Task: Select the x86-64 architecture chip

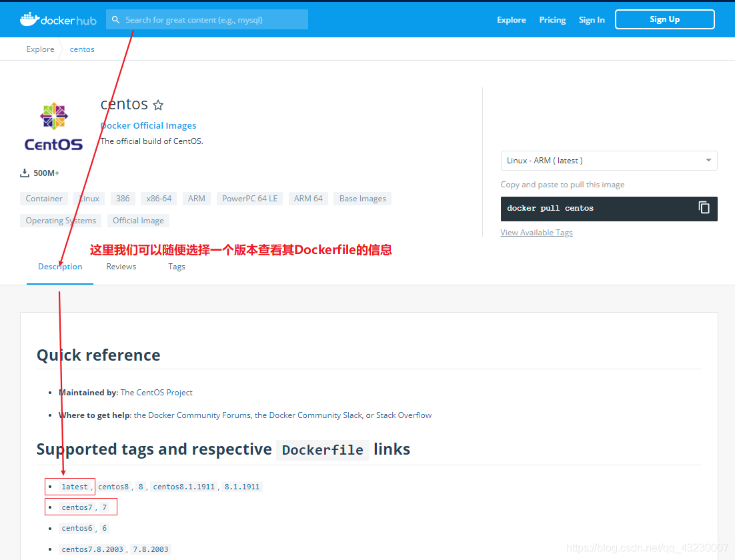Action: [x=159, y=199]
